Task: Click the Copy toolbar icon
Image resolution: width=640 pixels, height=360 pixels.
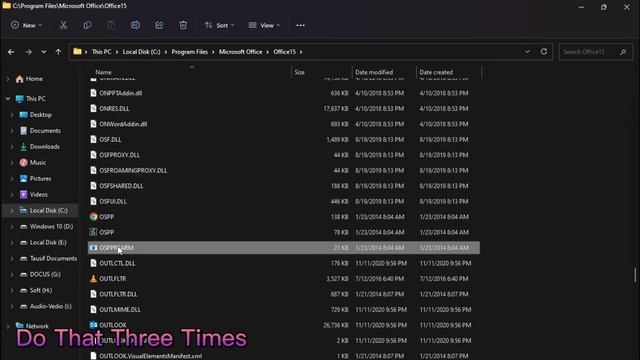Action: 87,25
